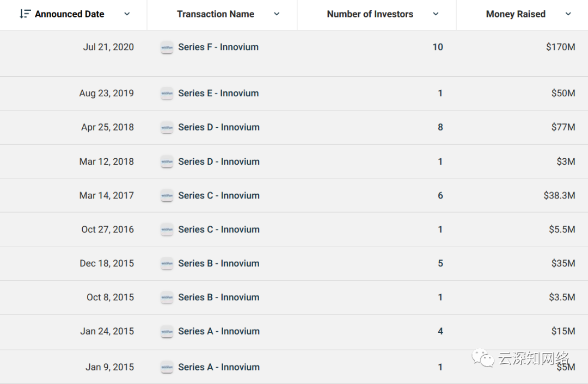588x384 pixels.
Task: Click Innovium logo beside Dec 18, 2015 row
Action: click(x=167, y=264)
